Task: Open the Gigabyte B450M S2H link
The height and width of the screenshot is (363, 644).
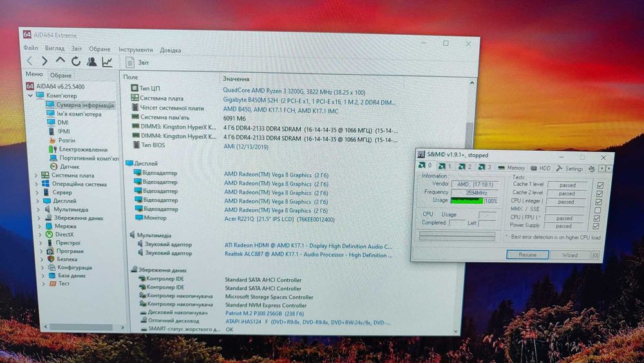Action: (x=309, y=101)
